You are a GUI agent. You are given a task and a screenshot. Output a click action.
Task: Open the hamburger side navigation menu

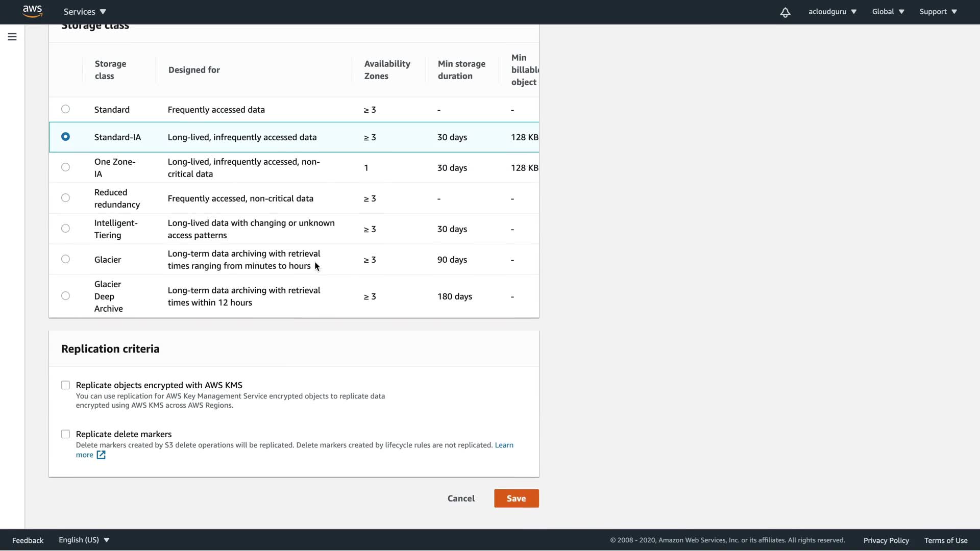pyautogui.click(x=12, y=37)
